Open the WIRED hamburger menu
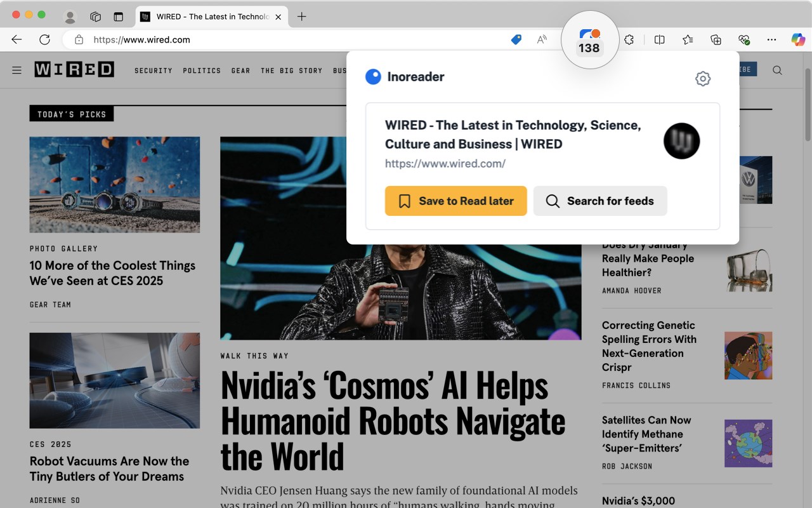Viewport: 812px width, 508px height. click(x=17, y=70)
